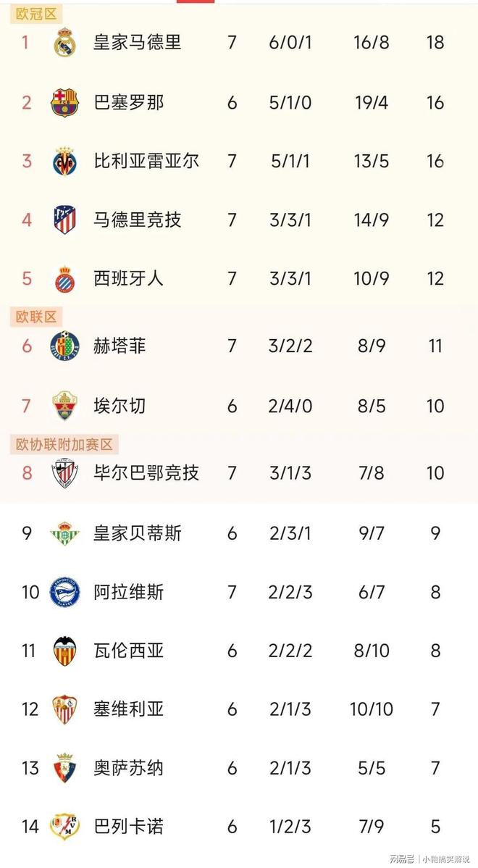Open the 皇家马德里 team name

(137, 42)
